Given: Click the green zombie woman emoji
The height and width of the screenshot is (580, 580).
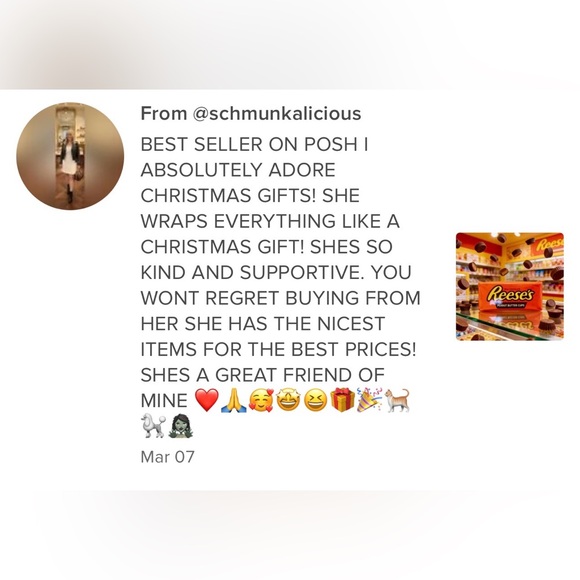Looking at the screenshot, I should [x=181, y=425].
